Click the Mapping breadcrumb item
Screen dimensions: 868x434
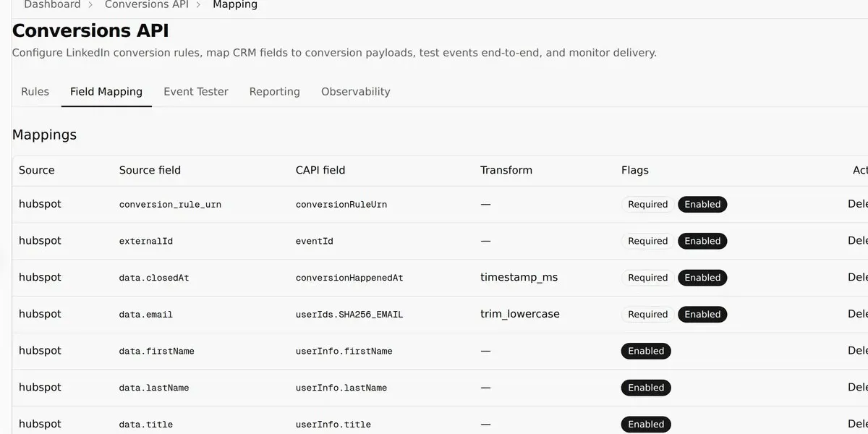(x=235, y=4)
